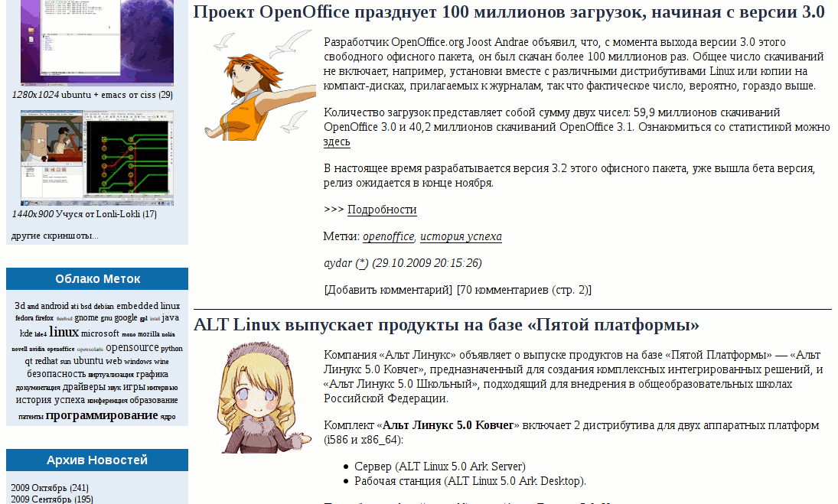This screenshot has height=504, width=838.
Task: Select the «программирование» tag
Action: pos(102,415)
